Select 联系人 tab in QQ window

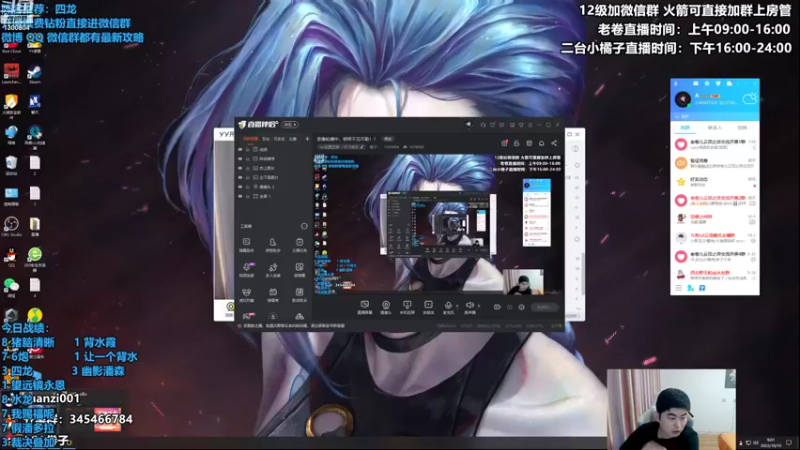714,128
